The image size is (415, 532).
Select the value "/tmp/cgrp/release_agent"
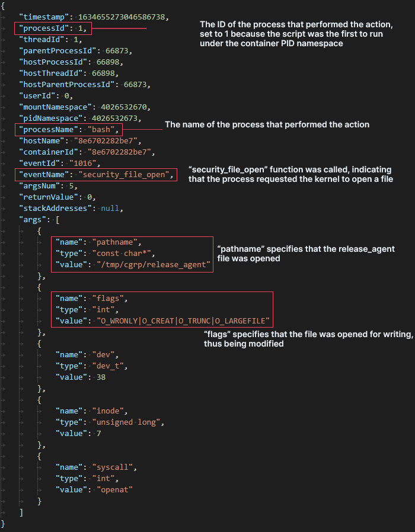coord(154,265)
